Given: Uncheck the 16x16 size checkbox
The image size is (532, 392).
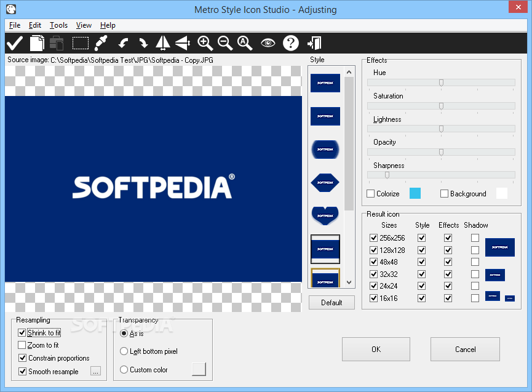Looking at the screenshot, I should [x=373, y=298].
